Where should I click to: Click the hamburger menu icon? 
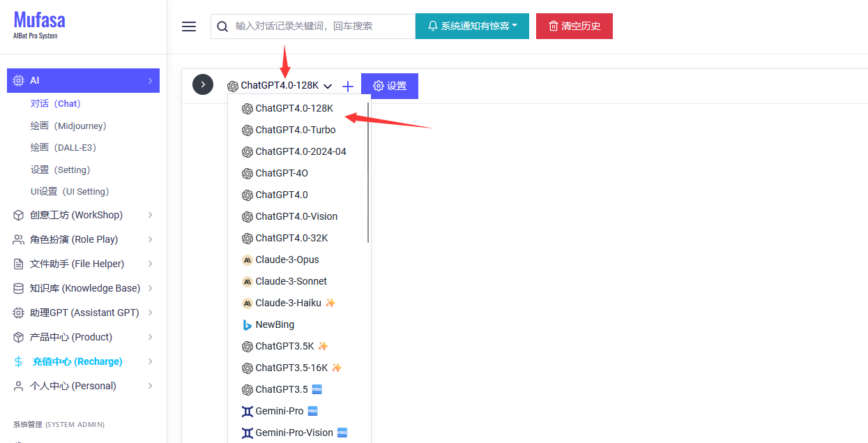[x=189, y=27]
